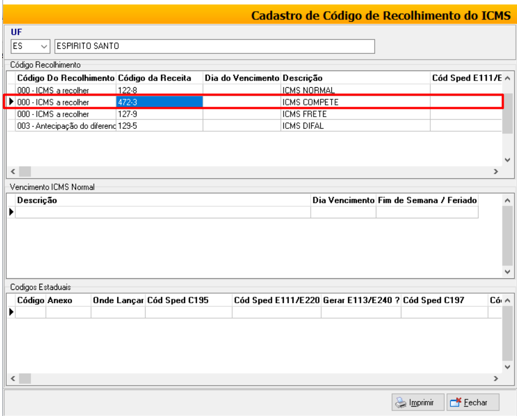Click Vencimento ICMS Normal scroll-down arrow
The image size is (519, 420).
click(507, 272)
